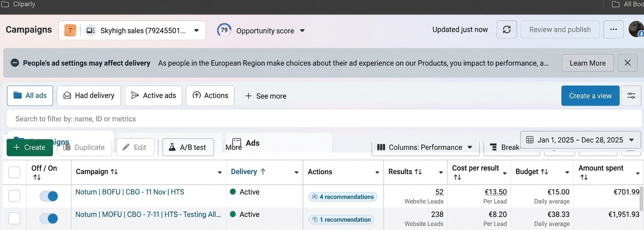The width and height of the screenshot is (644, 230).
Task: Click the green Create button
Action: pyautogui.click(x=30, y=147)
